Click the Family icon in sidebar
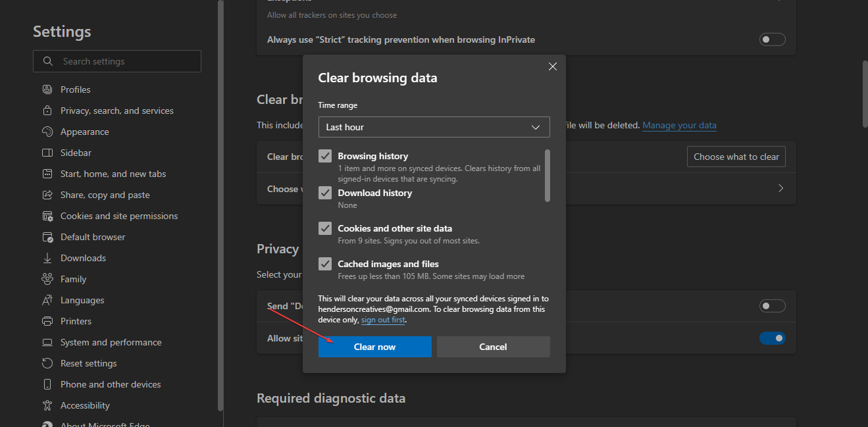The image size is (868, 427). [47, 279]
